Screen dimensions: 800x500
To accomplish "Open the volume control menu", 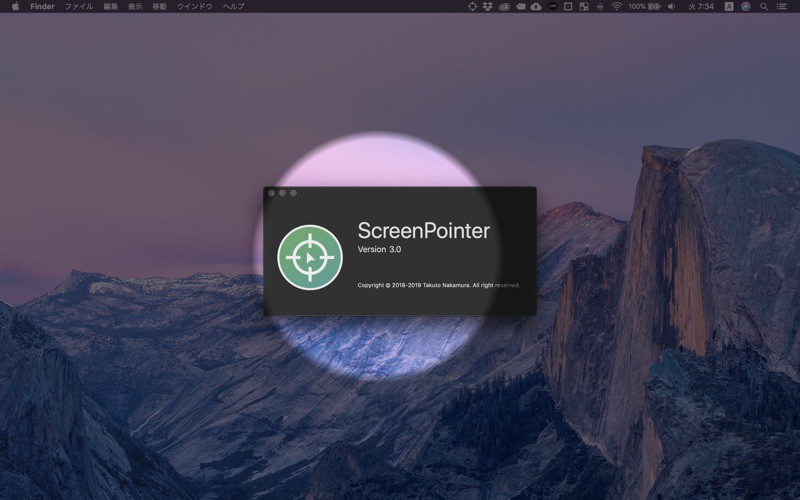I will coord(672,7).
